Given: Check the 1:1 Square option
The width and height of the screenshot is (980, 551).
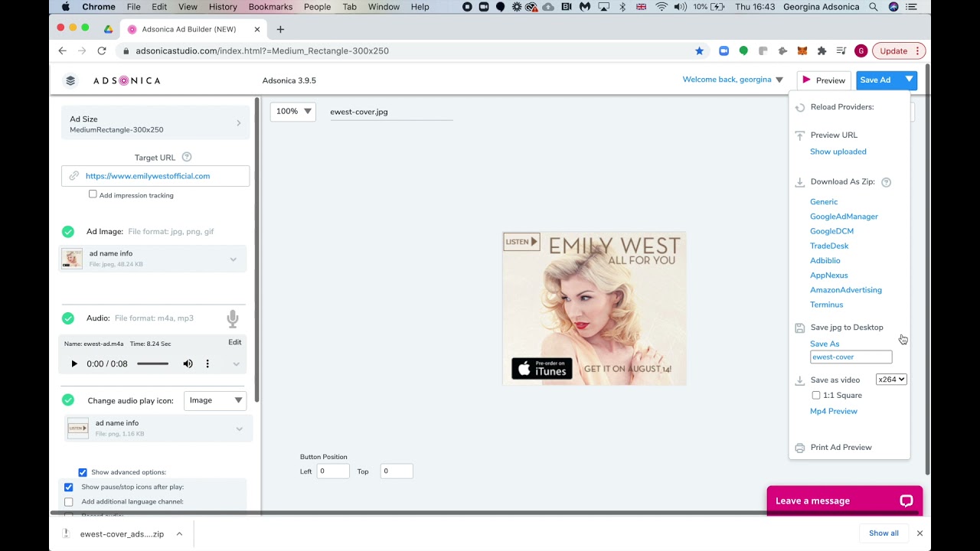Looking at the screenshot, I should (x=816, y=396).
